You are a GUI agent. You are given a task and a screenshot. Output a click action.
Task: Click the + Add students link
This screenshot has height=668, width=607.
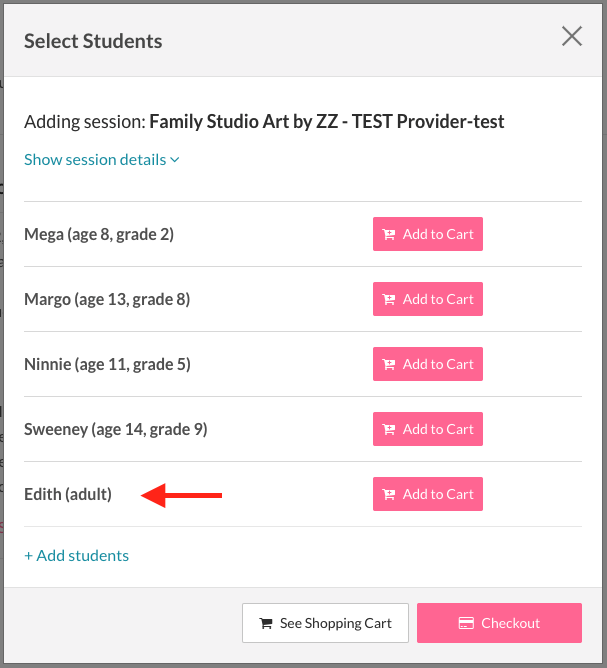pos(76,555)
